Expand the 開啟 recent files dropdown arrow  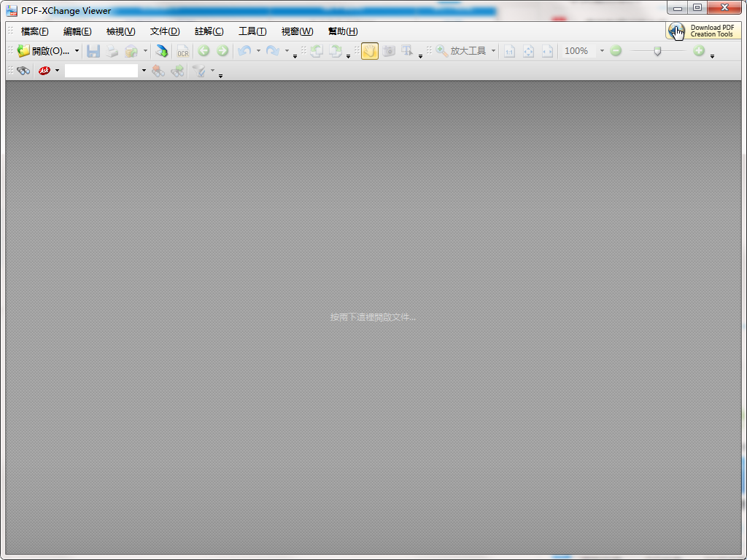coord(76,51)
